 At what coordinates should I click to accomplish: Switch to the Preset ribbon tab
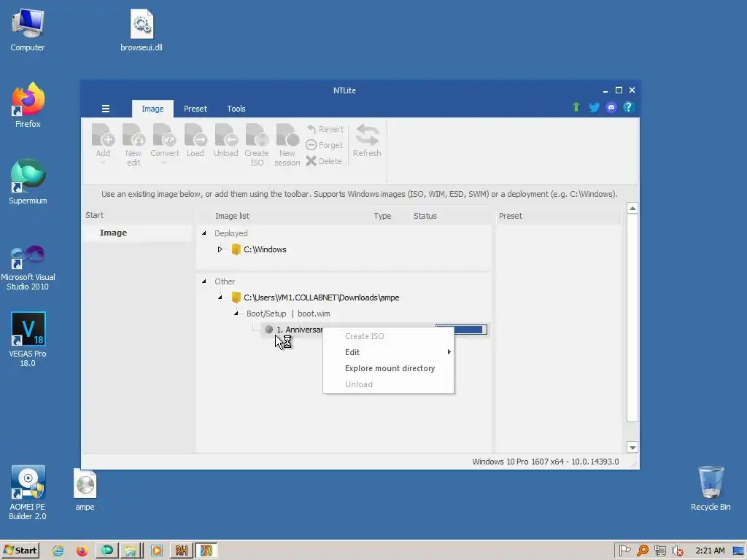[x=196, y=109]
